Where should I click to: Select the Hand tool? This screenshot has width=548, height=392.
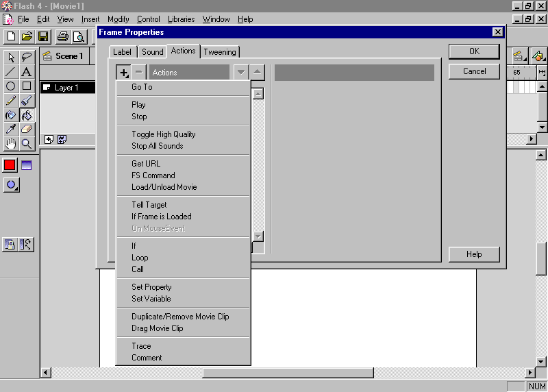pos(11,143)
